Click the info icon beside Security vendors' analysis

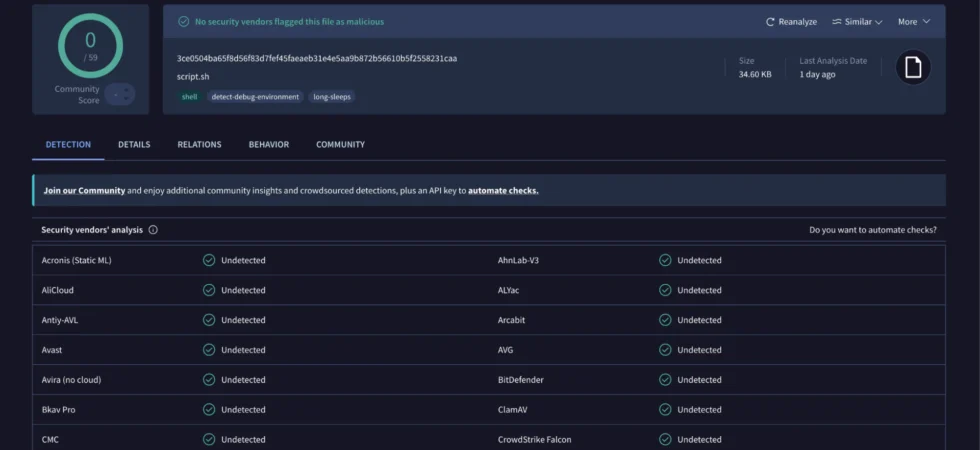[x=153, y=230]
